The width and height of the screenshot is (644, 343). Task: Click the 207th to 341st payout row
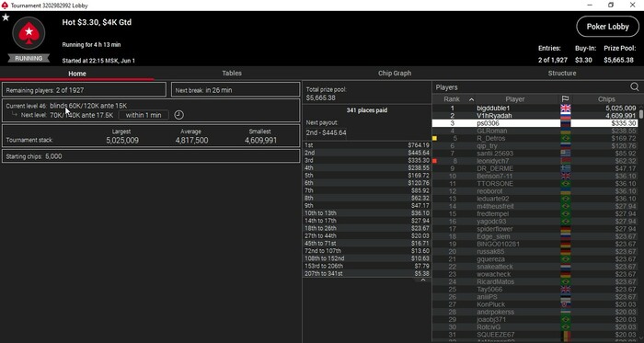pyautogui.click(x=367, y=273)
